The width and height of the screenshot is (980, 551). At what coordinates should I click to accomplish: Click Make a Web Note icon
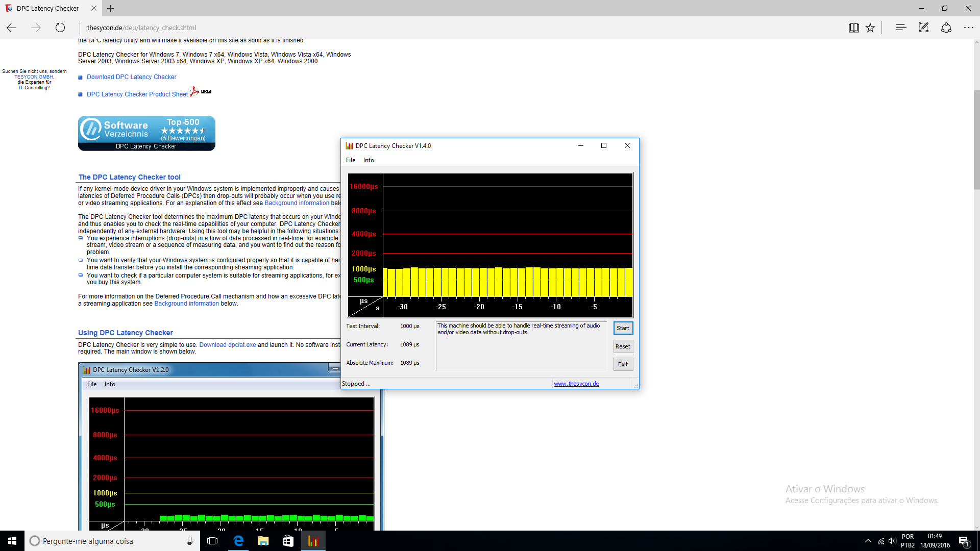click(923, 28)
